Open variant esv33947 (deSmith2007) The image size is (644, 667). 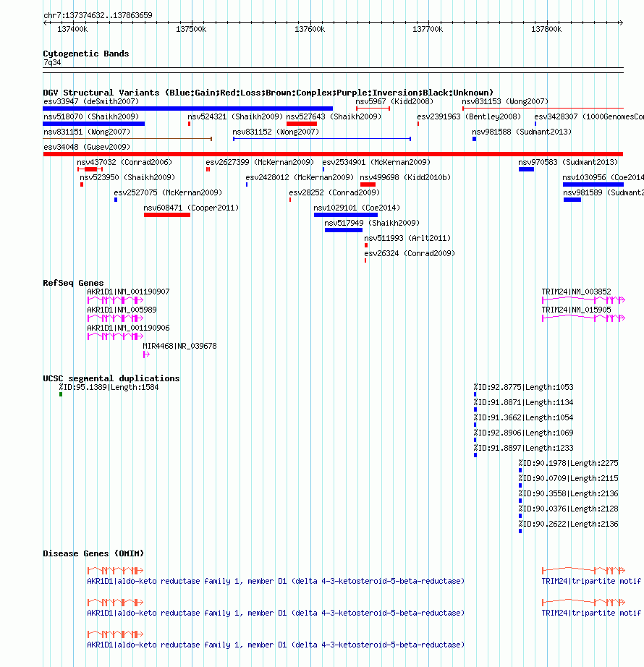coord(91,101)
